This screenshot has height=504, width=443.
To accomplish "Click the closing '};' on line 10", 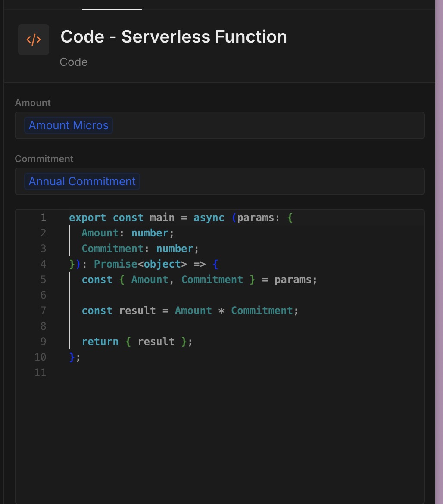I will click(x=75, y=357).
